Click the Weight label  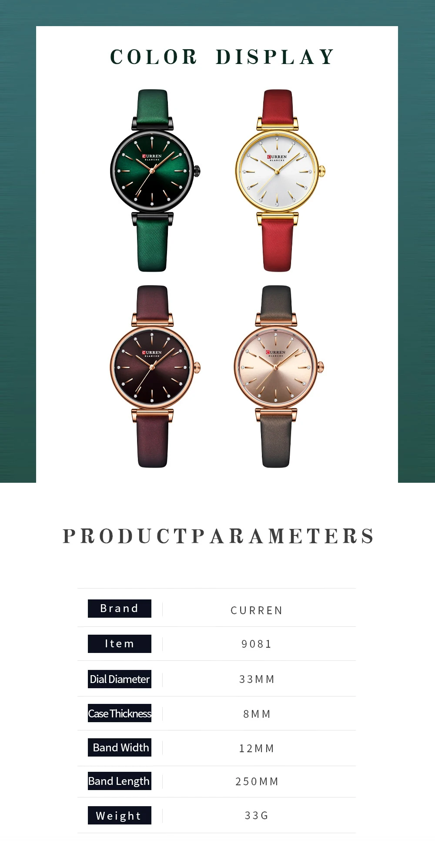coord(120,815)
